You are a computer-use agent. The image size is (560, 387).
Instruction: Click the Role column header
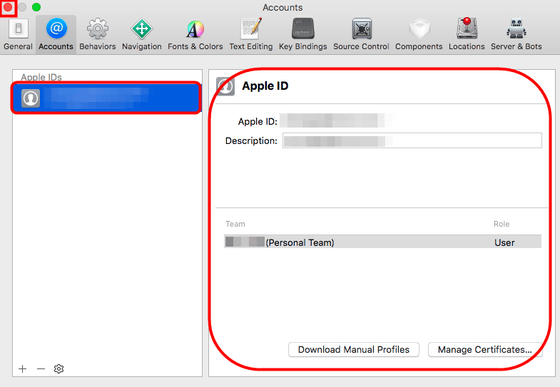pos(501,224)
